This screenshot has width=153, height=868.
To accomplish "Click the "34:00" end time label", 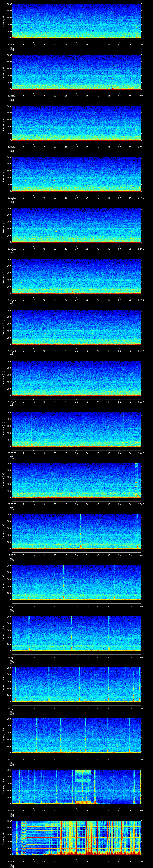I will coord(141,861).
